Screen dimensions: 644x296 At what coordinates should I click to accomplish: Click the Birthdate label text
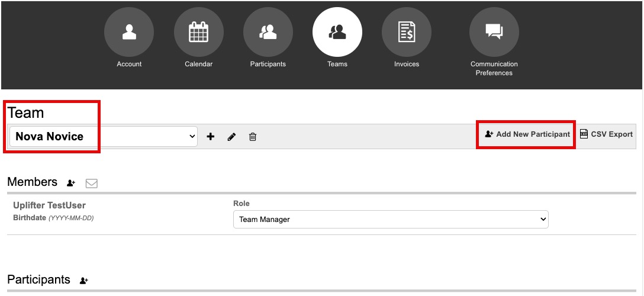[x=30, y=218]
